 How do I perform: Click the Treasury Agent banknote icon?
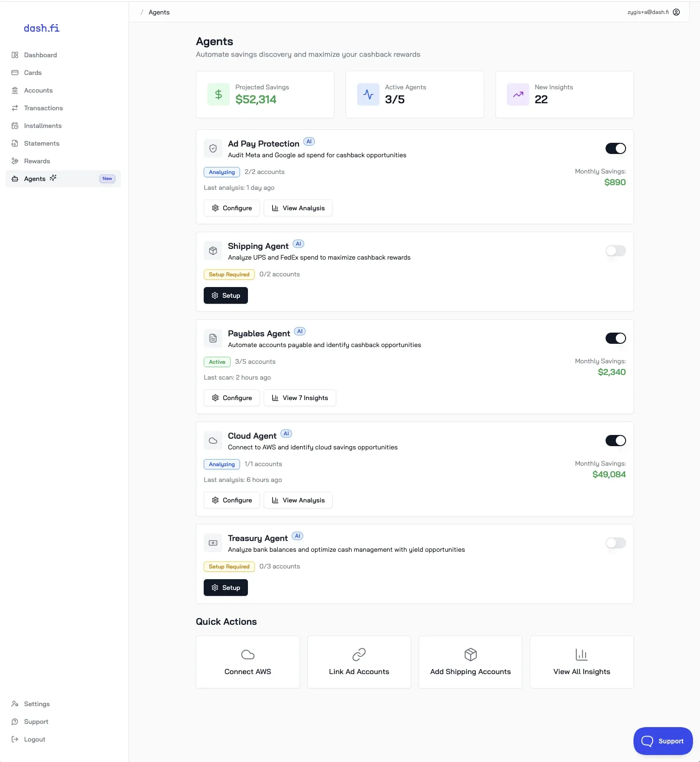[213, 543]
